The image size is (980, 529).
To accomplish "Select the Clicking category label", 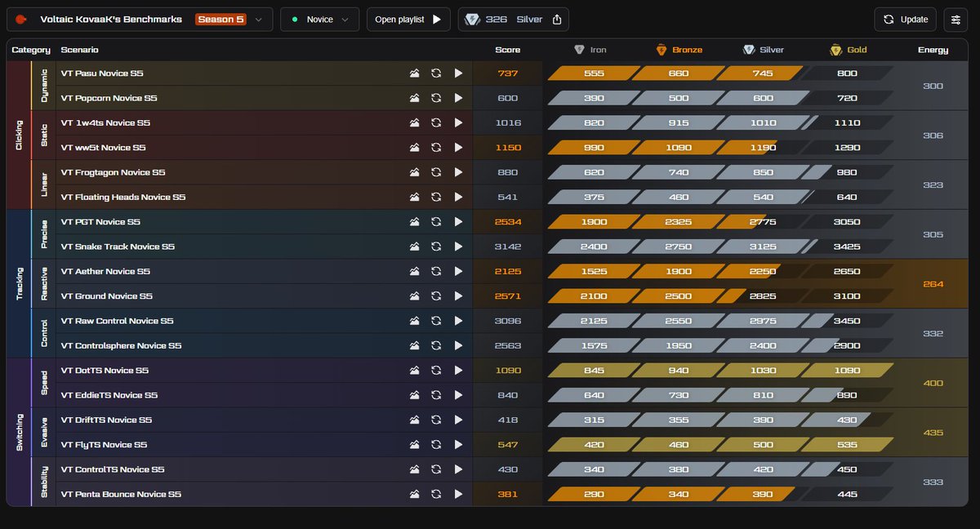I will (x=19, y=136).
